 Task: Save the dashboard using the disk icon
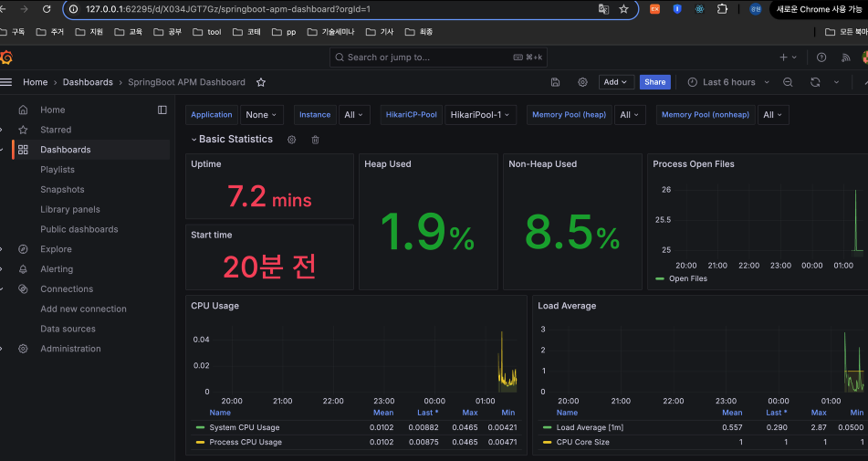pos(556,82)
